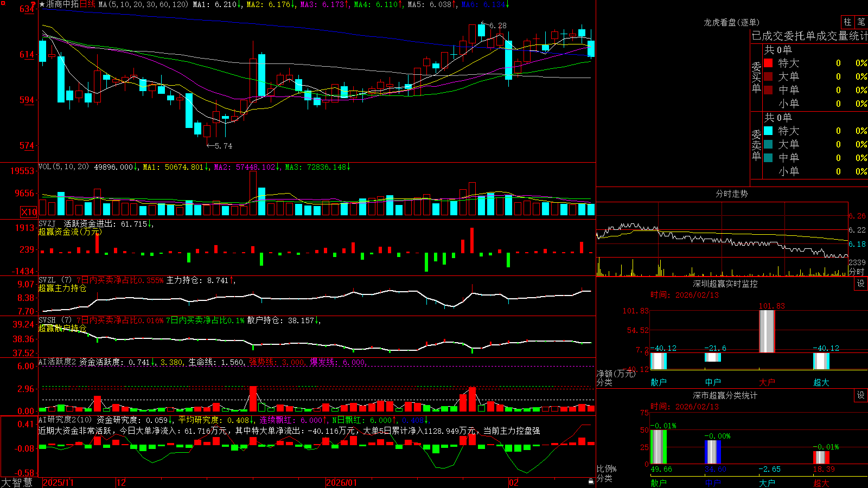The width and height of the screenshot is (868, 488).
Task: Click the cyan 特大 swatch under 委卖单
Action: [768, 131]
